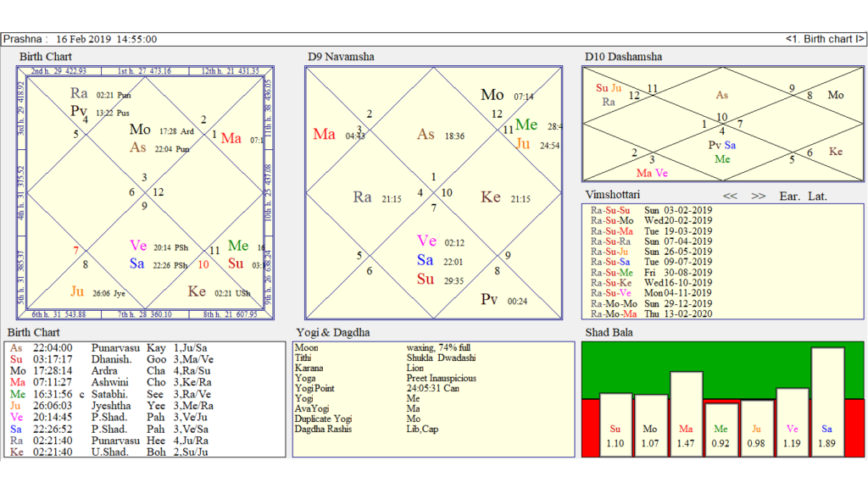Select the Ra-Su-Me dasha row
Viewport: 868px width, 488px height.
coord(651,272)
